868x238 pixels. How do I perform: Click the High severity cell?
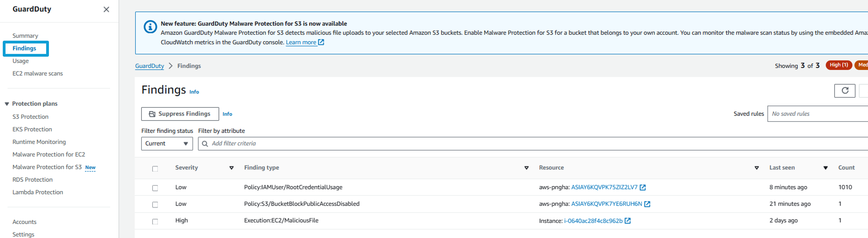click(x=181, y=220)
